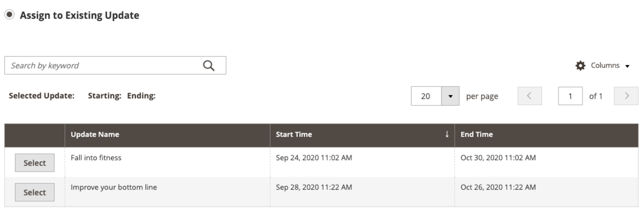Click the Start Time sort arrow
The image size is (644, 212).
coord(447,134)
